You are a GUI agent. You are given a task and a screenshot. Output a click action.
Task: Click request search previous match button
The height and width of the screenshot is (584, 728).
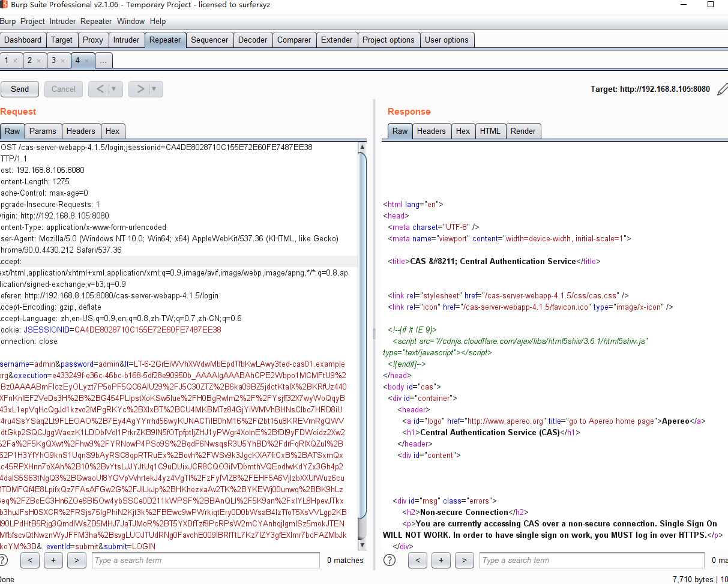30,560
